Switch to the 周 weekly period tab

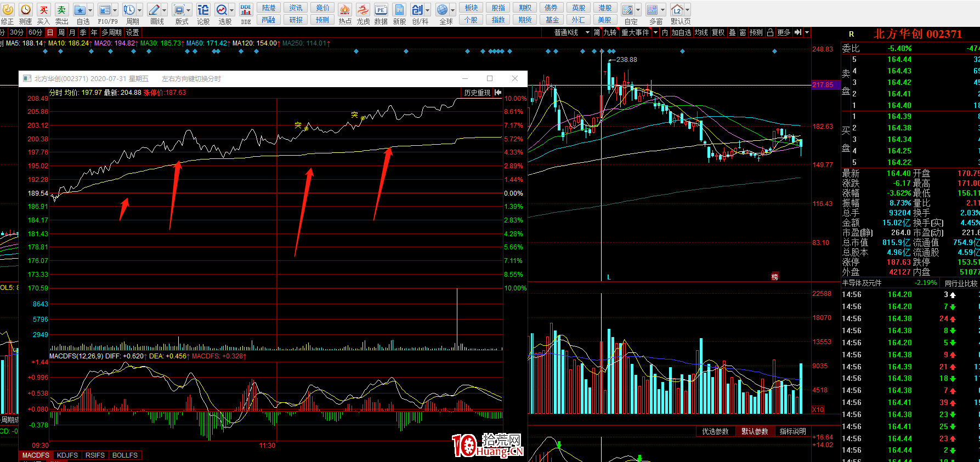click(61, 32)
